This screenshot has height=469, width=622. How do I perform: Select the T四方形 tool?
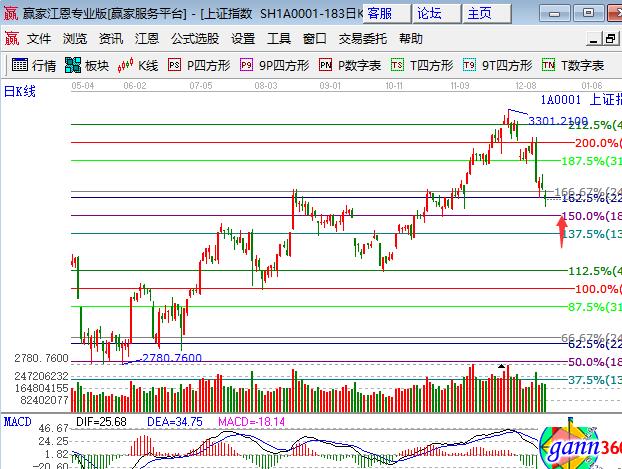(422, 65)
